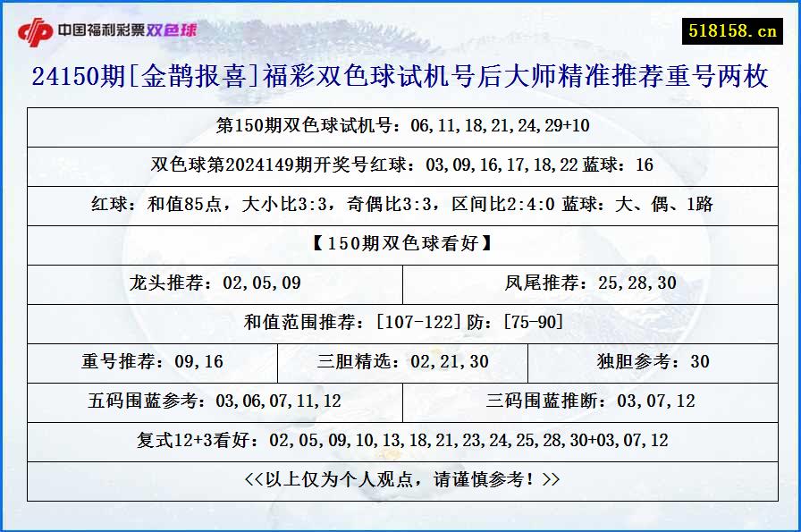Click the 双色球 brand text beside the logo
801x532 pixels.
click(x=168, y=30)
